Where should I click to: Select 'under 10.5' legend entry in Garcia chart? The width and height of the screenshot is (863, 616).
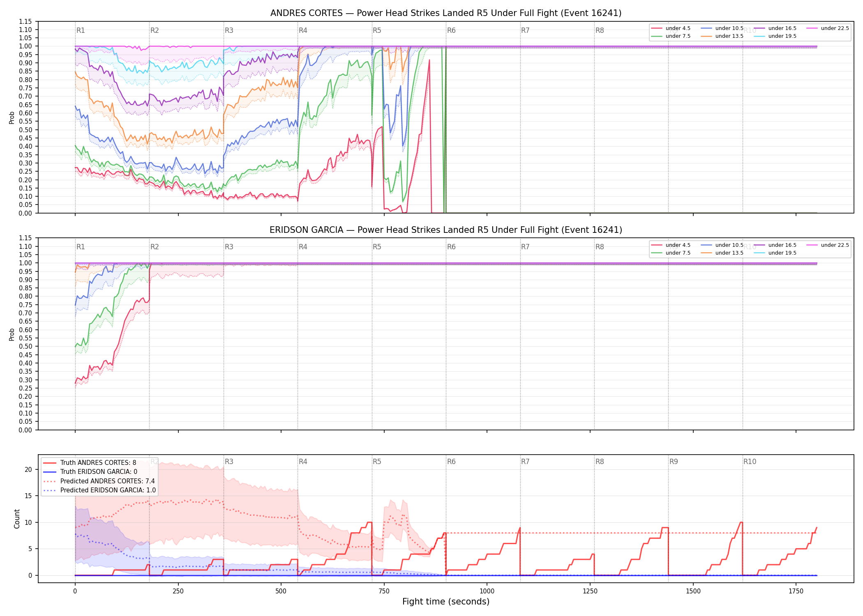(x=722, y=245)
